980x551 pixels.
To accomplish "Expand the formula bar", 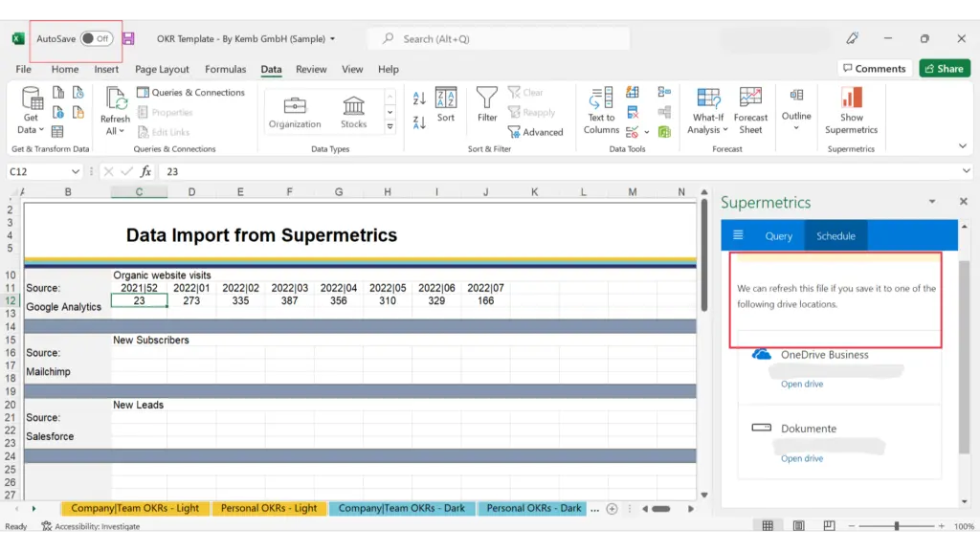I will point(967,171).
